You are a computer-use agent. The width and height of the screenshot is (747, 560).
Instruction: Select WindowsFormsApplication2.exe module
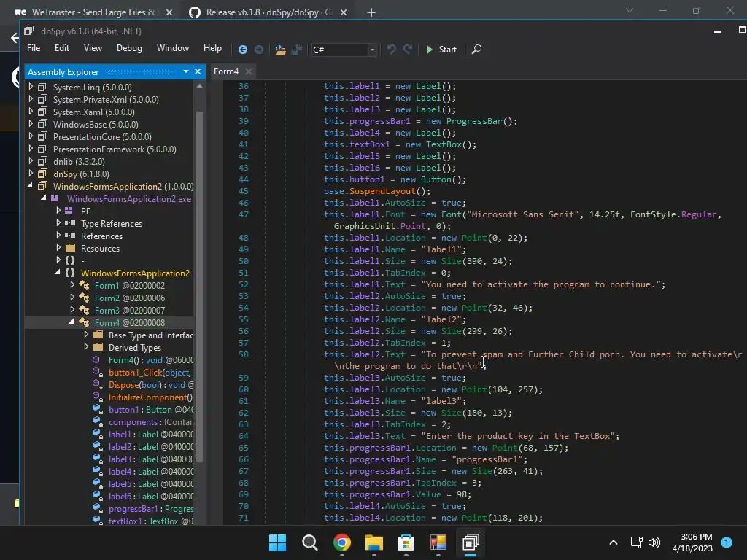(129, 198)
